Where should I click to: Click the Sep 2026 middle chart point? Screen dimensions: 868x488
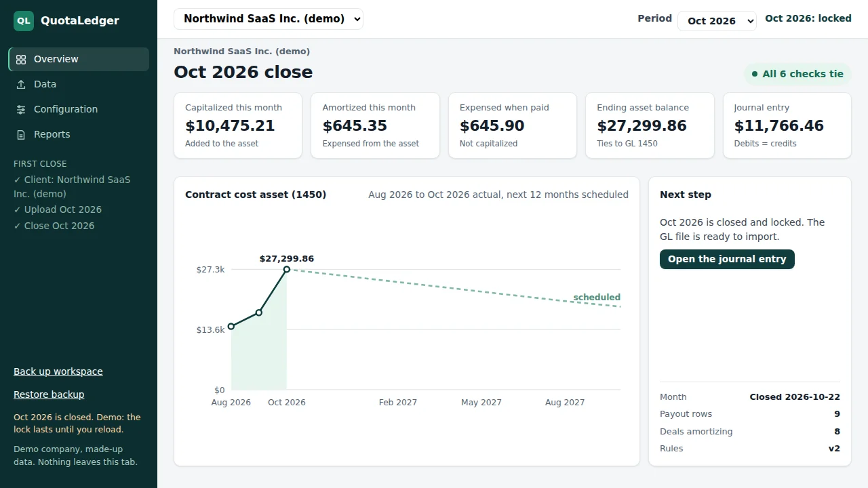259,312
